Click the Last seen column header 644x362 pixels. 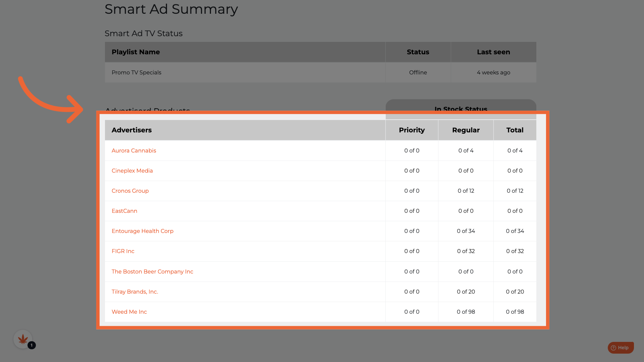coord(493,52)
